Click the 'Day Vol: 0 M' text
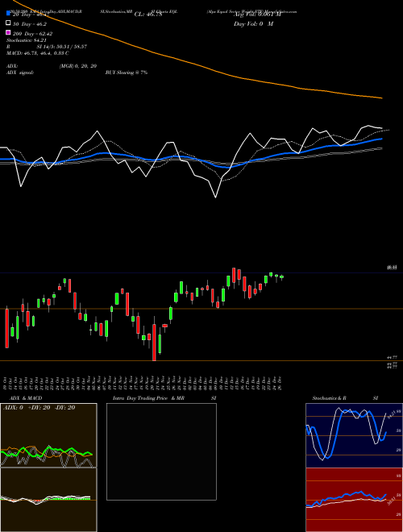Image resolution: width=403 pixels, height=532 pixels. coord(253,23)
